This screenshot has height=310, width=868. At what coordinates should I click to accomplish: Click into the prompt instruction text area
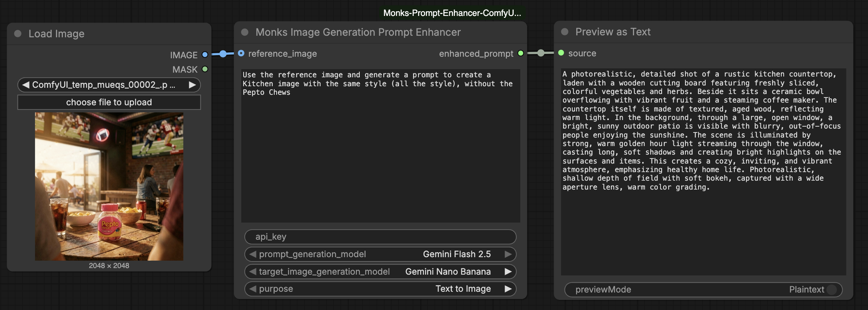pyautogui.click(x=381, y=146)
